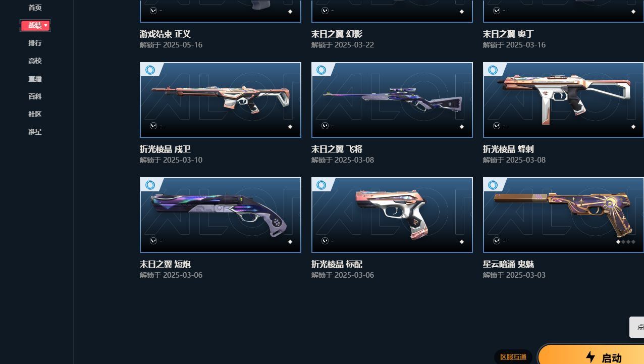644x364 pixels.
Task: Click the VP currency icon on 末日之翼 短炮
Action: click(153, 241)
